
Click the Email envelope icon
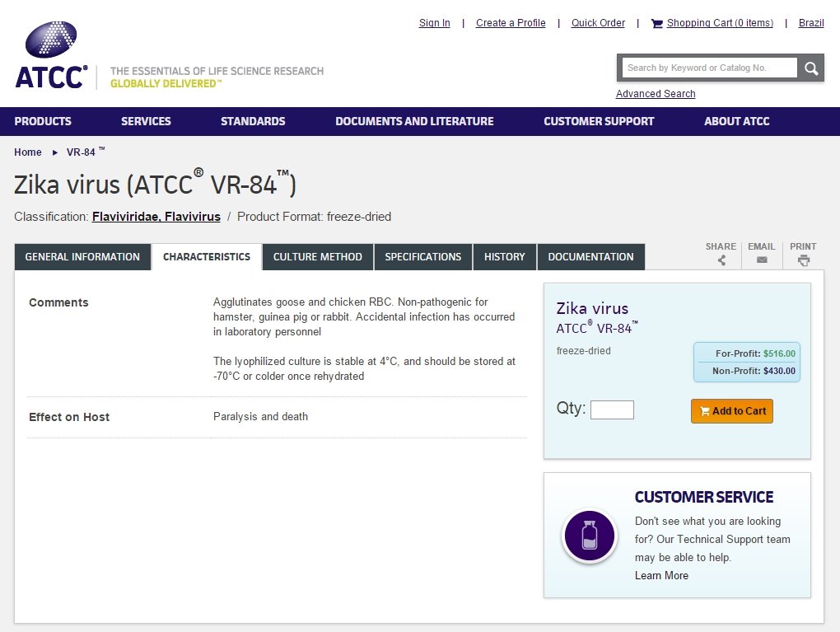click(762, 260)
